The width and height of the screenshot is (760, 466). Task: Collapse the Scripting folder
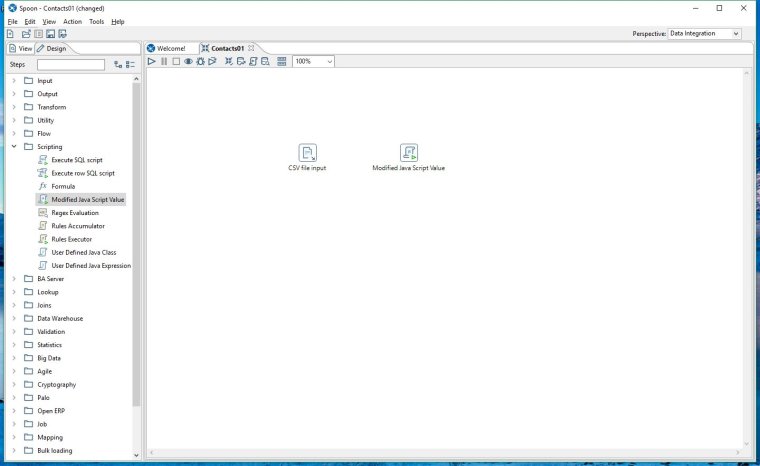14,147
